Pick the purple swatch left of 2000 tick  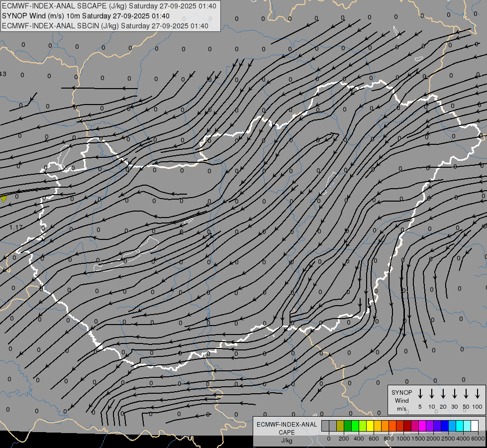point(430,426)
